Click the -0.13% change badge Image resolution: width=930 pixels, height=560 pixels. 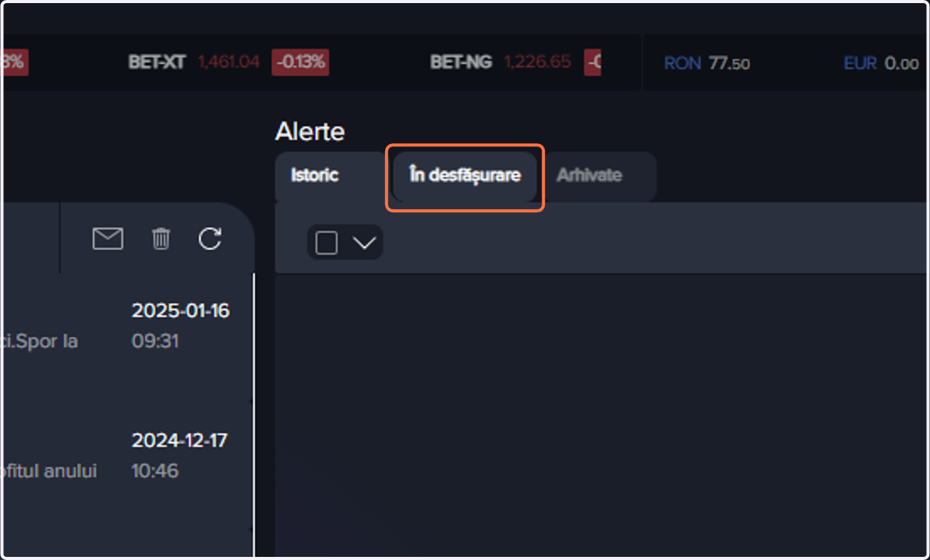(300, 63)
